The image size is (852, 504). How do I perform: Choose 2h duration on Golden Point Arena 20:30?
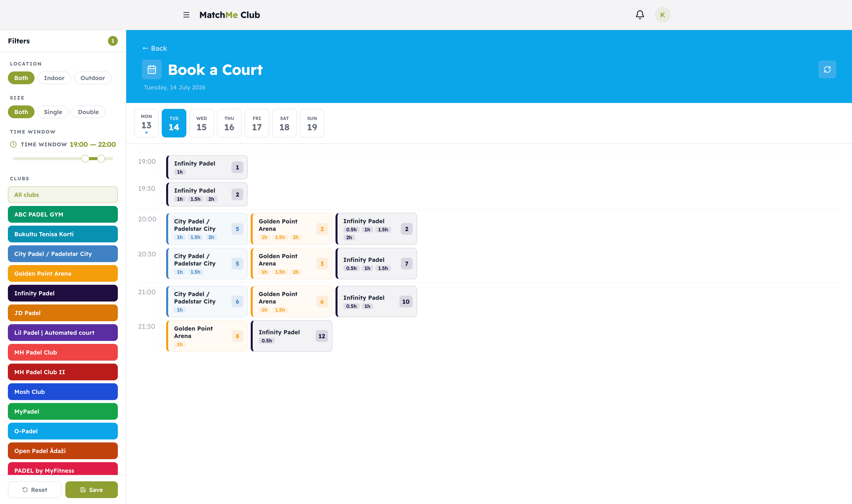pyautogui.click(x=296, y=272)
